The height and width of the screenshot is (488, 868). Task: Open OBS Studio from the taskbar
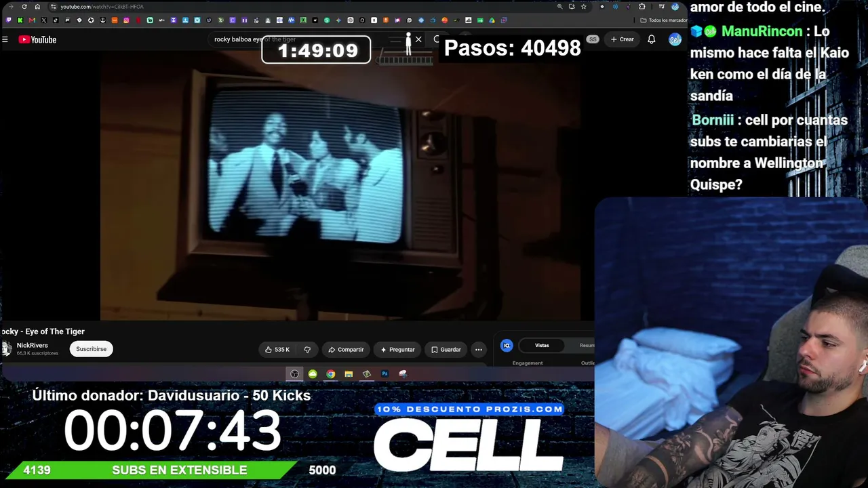point(294,373)
